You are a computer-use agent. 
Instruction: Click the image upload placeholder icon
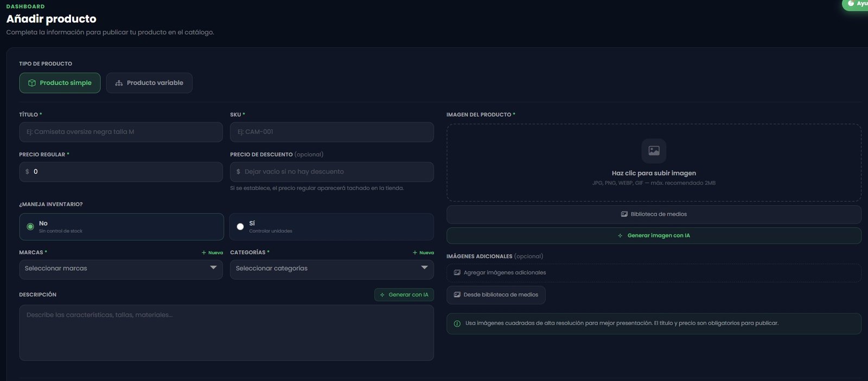(x=654, y=151)
